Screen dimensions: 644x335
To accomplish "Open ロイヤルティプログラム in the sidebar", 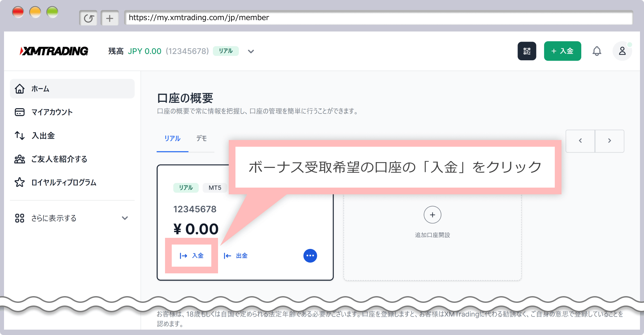I will pos(72,183).
